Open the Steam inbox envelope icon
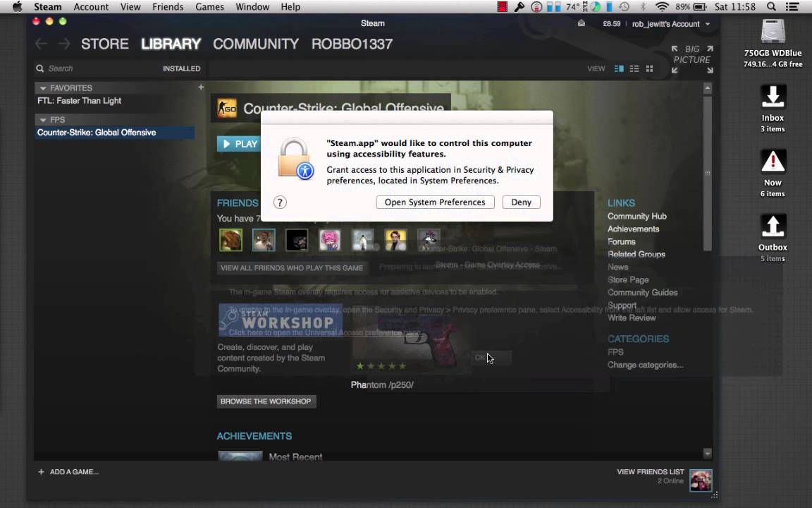This screenshot has height=508, width=812. point(582,23)
